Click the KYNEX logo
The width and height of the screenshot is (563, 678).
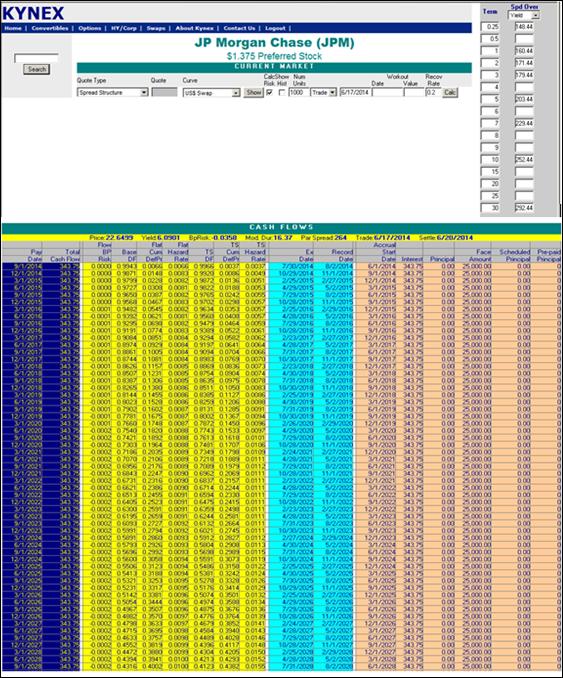[33, 13]
